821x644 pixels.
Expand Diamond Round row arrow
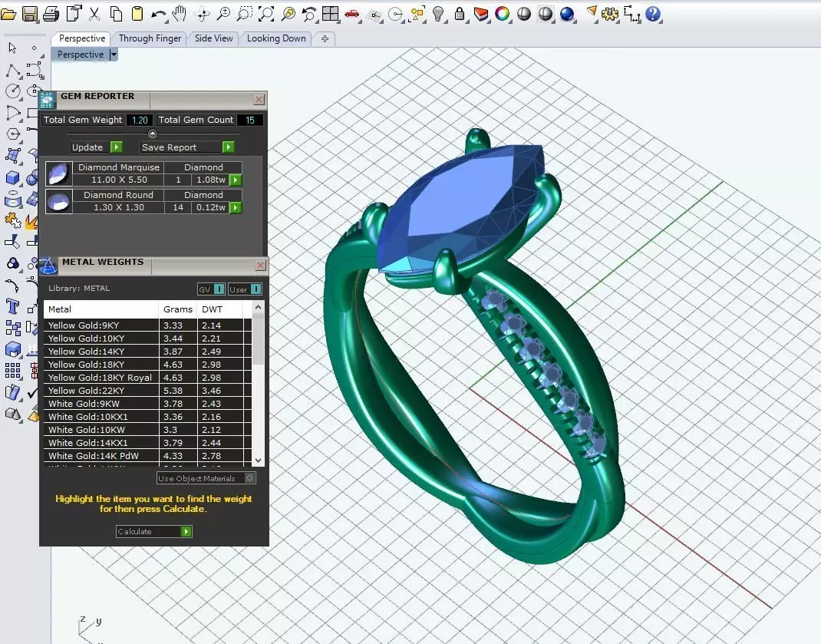pos(236,207)
